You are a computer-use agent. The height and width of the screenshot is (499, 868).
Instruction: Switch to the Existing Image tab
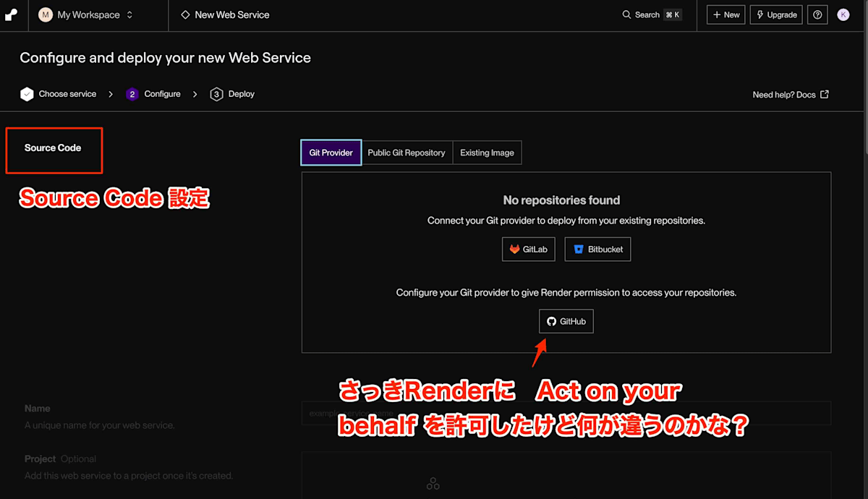click(x=487, y=153)
